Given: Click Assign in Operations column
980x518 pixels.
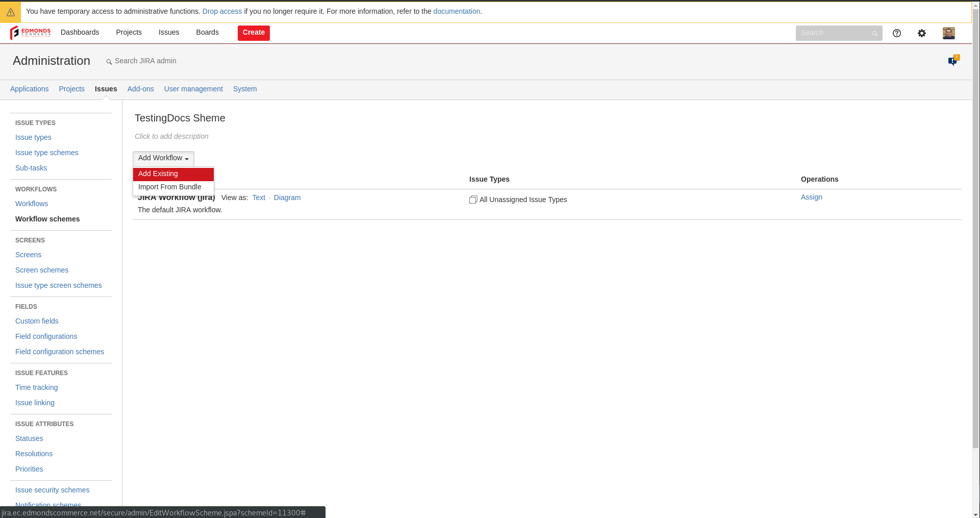Looking at the screenshot, I should tap(812, 197).
